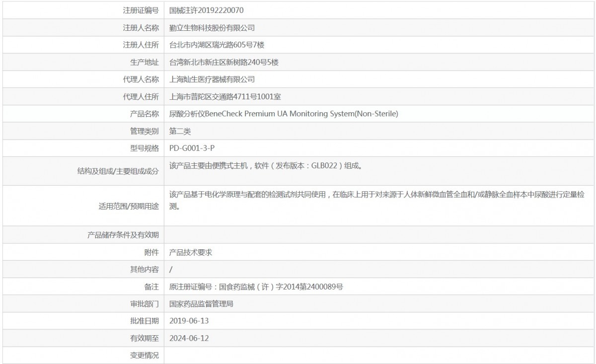Select address 台北市内湖区瑞光路605号7楼
The image size is (596, 364).
pos(217,45)
